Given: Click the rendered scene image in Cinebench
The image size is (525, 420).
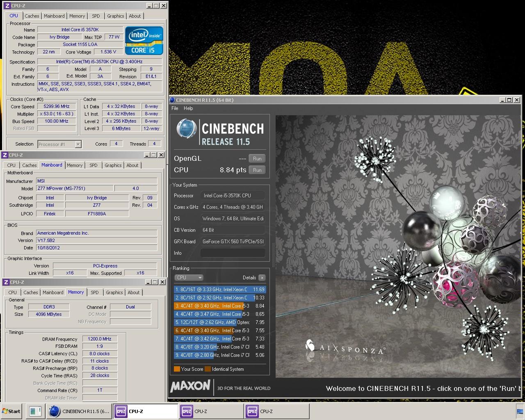Looking at the screenshot, I should point(398,246).
